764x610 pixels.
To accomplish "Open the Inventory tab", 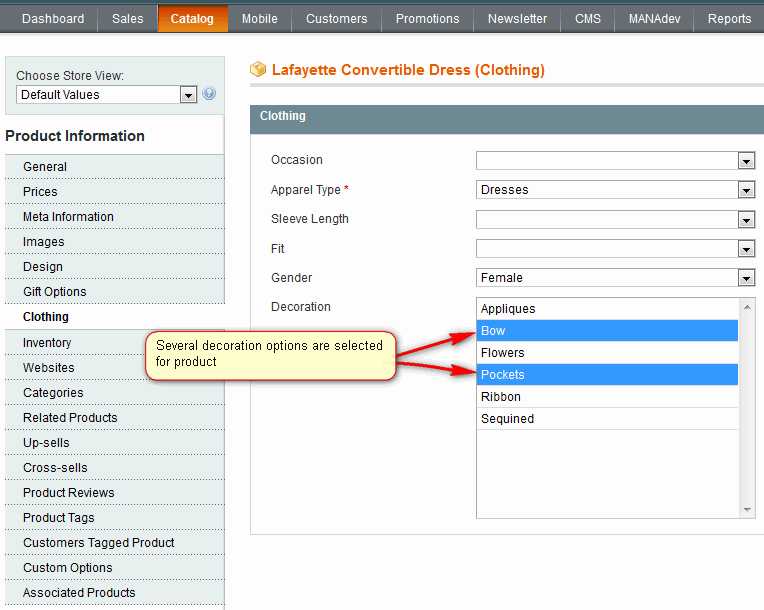I will 47,343.
